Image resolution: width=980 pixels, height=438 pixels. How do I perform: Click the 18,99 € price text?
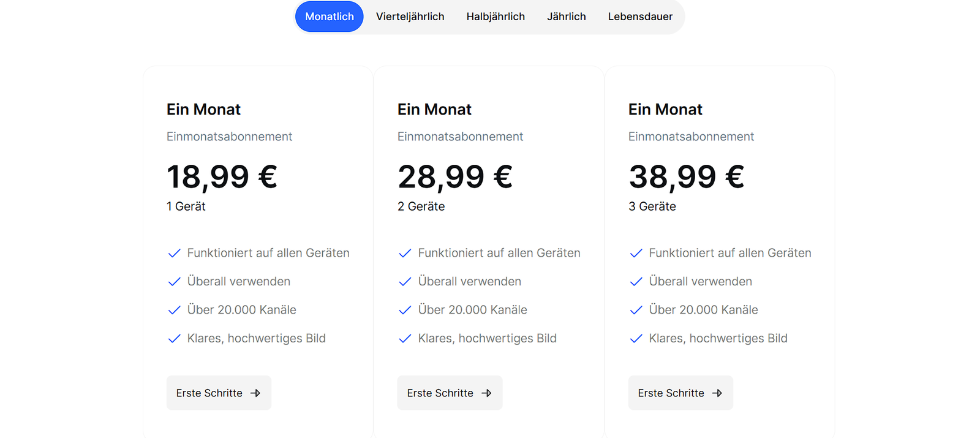tap(222, 177)
